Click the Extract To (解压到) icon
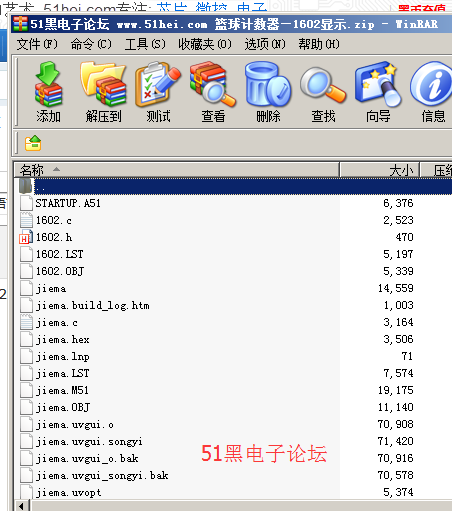 tap(103, 92)
